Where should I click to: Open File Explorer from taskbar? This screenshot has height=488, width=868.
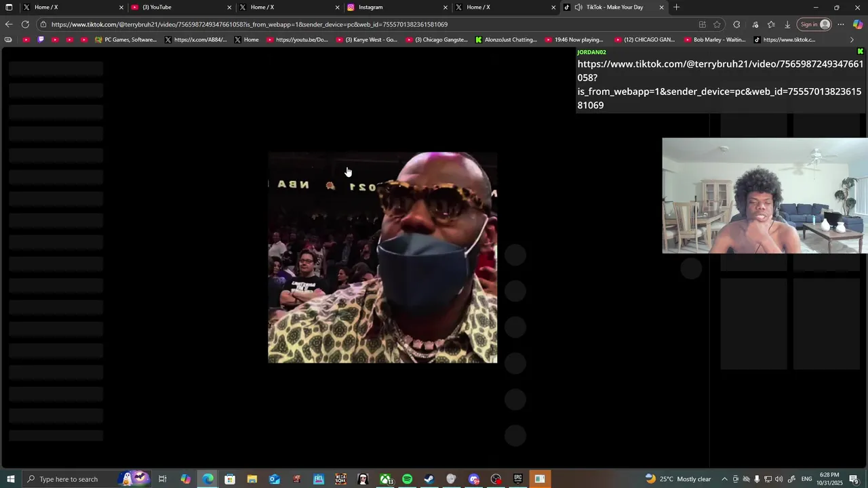tap(252, 479)
